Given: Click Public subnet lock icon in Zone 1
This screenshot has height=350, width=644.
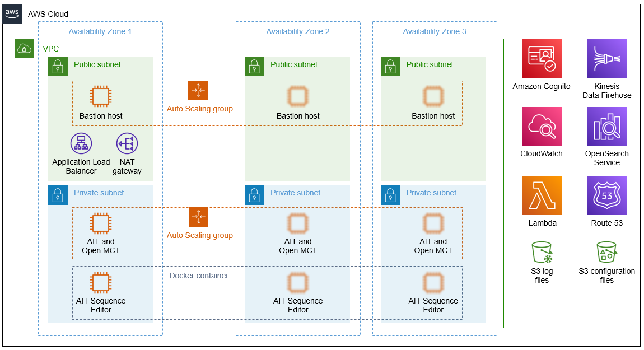Looking at the screenshot, I should point(58,66).
